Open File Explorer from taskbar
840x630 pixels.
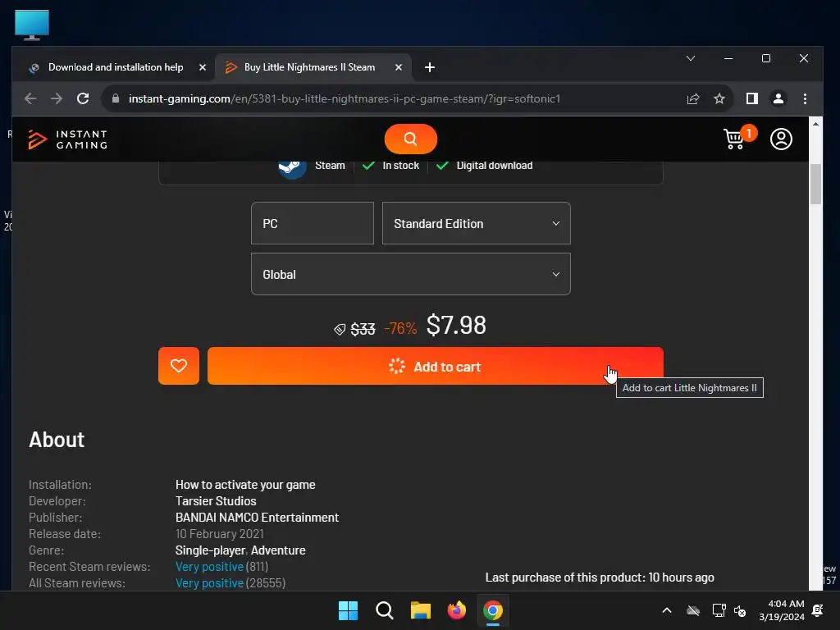(x=421, y=610)
